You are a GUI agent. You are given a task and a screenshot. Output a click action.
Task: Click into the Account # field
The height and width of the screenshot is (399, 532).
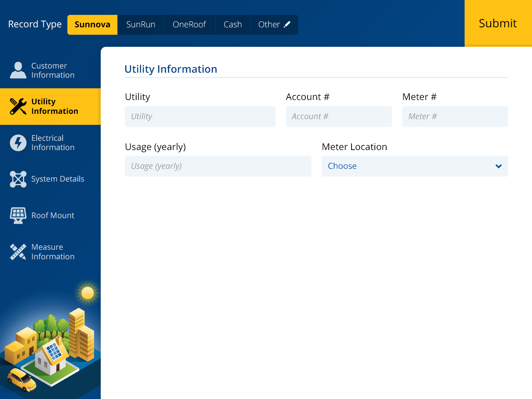click(x=339, y=116)
